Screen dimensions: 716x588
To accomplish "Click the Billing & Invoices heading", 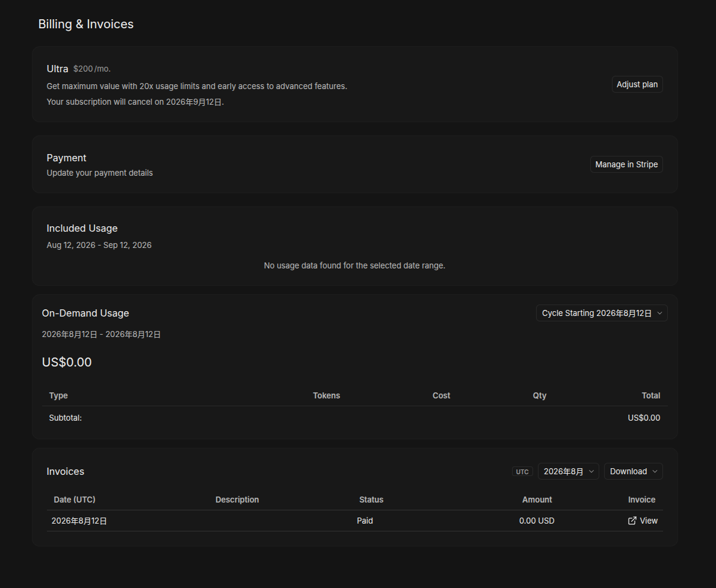I will (86, 24).
